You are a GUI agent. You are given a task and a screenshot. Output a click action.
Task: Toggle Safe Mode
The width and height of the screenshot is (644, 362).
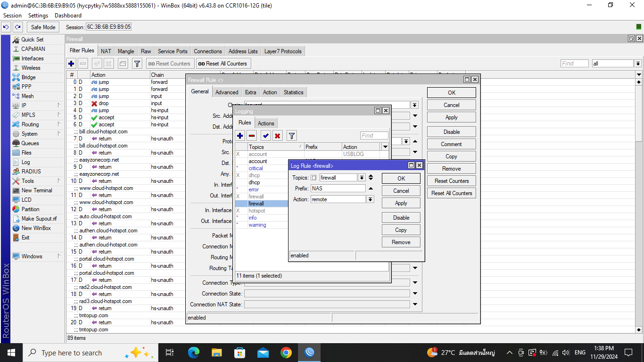click(43, 27)
